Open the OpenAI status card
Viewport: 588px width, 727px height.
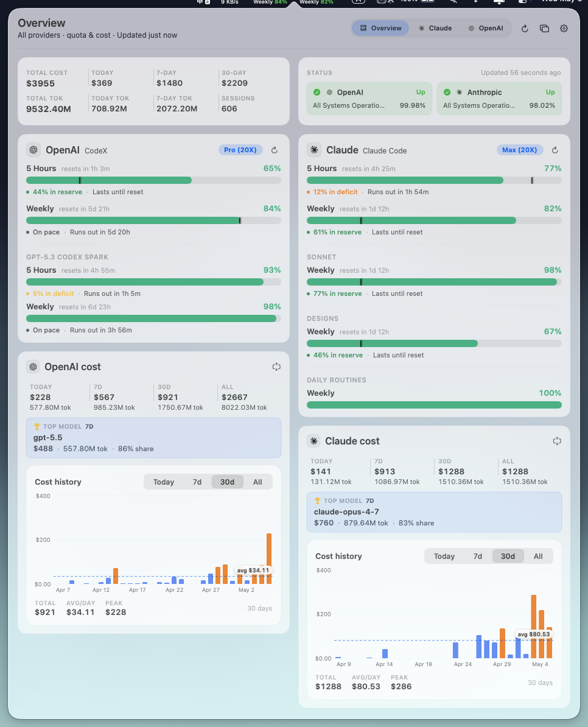pos(369,99)
